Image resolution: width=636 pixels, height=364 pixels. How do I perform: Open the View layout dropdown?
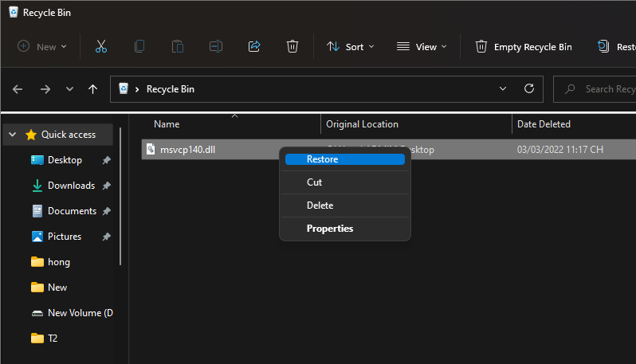pos(422,47)
